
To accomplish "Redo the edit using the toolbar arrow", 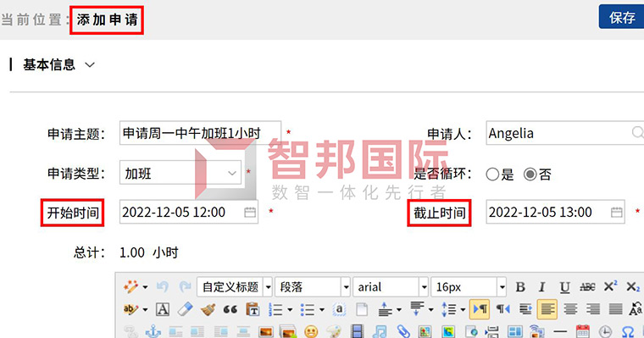I will point(185,286).
